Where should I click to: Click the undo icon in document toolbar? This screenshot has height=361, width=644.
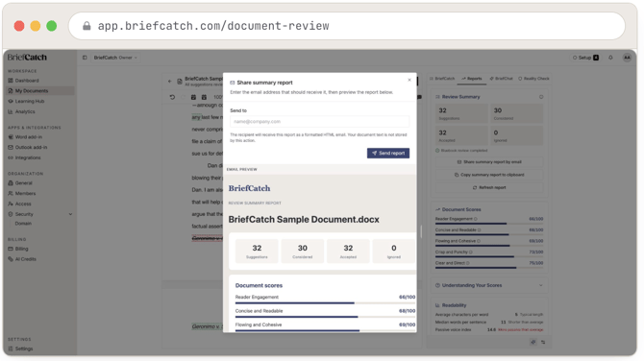tap(172, 97)
